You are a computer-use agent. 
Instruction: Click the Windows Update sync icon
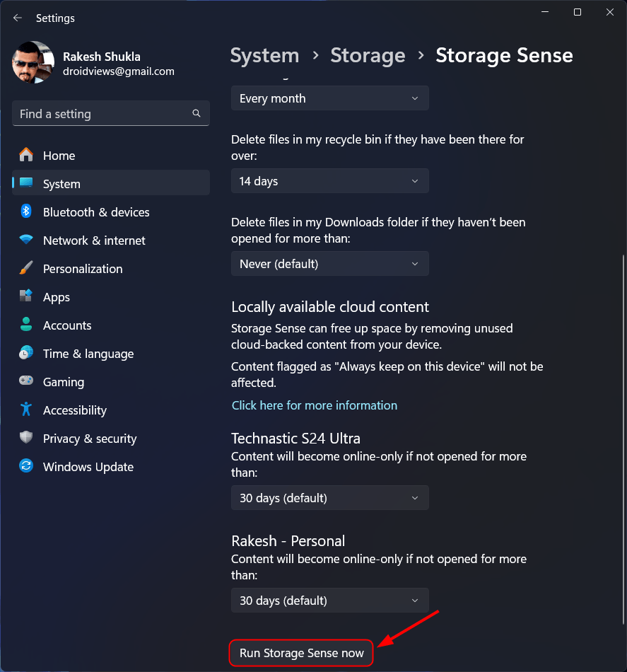click(26, 466)
